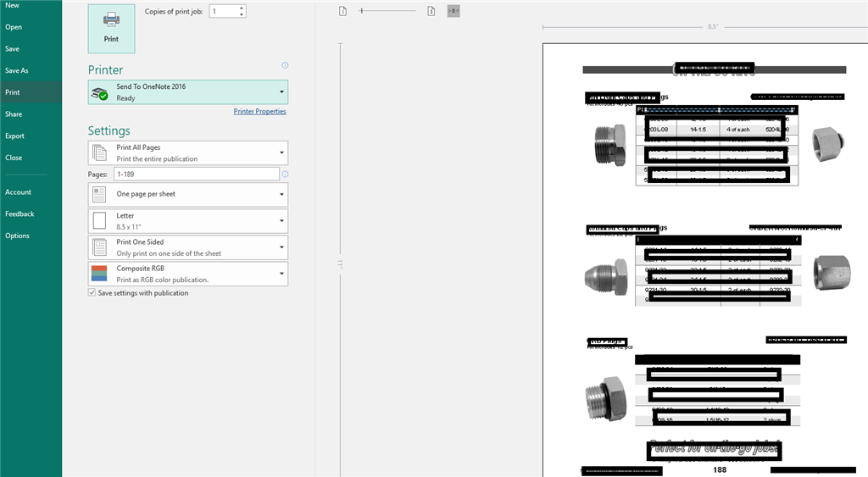The height and width of the screenshot is (477, 868).
Task: Click the Send To OneNote printer icon
Action: pyautogui.click(x=100, y=93)
